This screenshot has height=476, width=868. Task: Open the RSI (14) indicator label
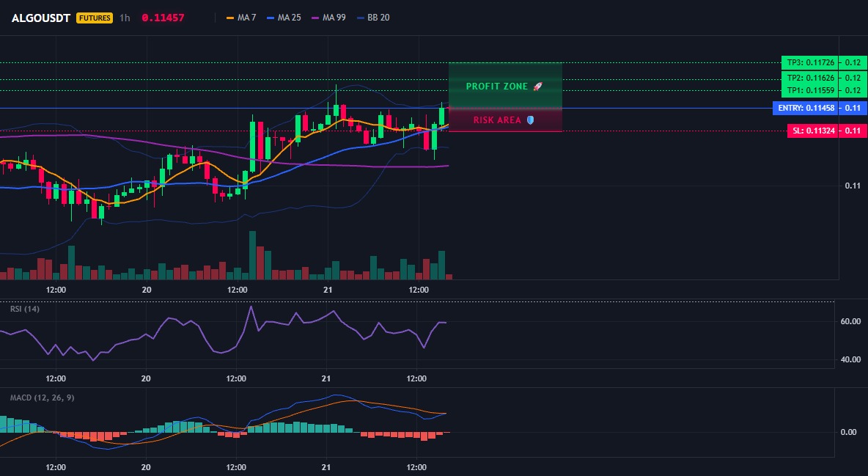click(x=25, y=309)
